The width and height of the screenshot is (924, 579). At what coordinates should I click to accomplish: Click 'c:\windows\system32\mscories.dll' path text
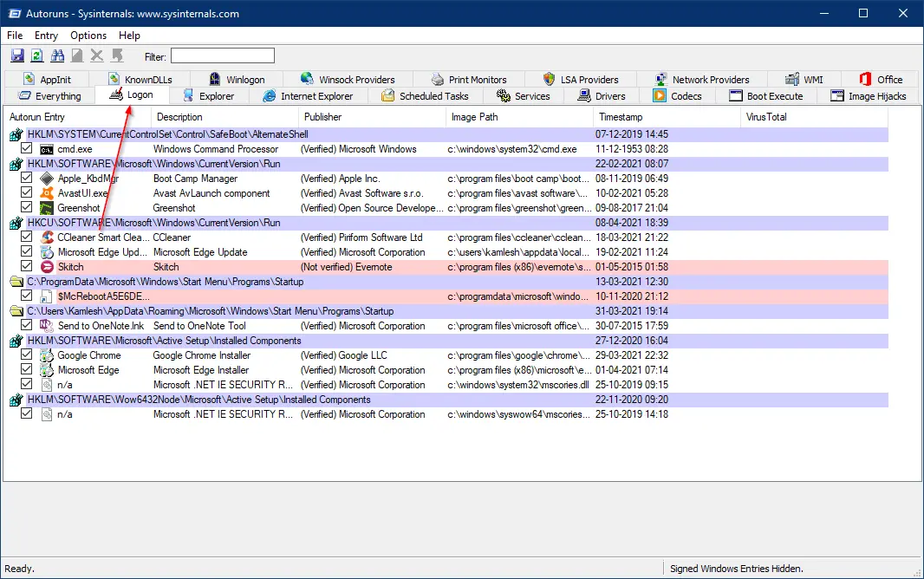coord(518,385)
